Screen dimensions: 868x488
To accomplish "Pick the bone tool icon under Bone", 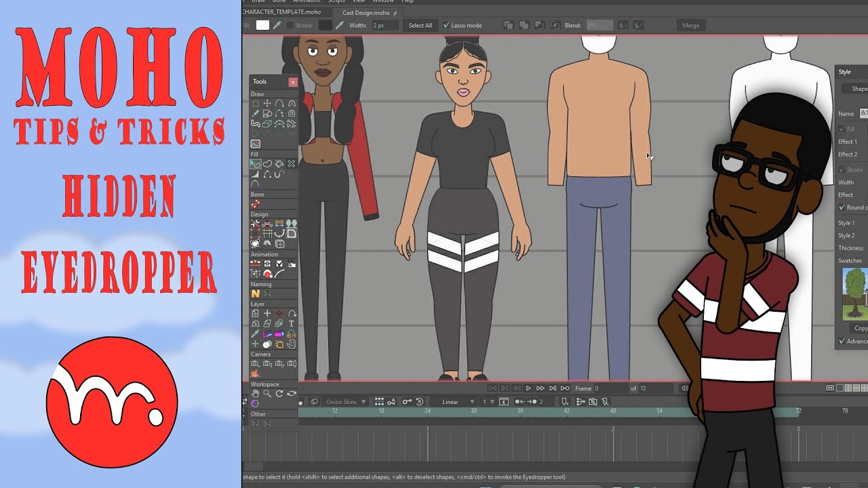I will [x=256, y=203].
